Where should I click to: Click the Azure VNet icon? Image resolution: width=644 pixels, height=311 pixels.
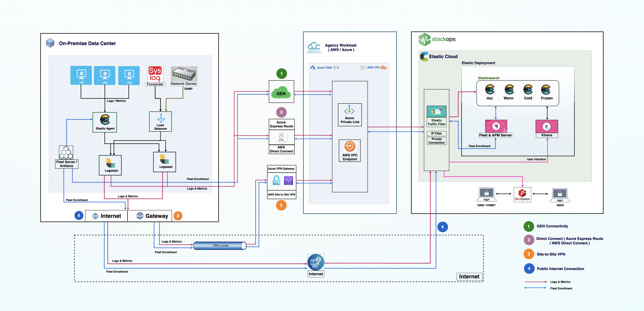pyautogui.click(x=313, y=67)
